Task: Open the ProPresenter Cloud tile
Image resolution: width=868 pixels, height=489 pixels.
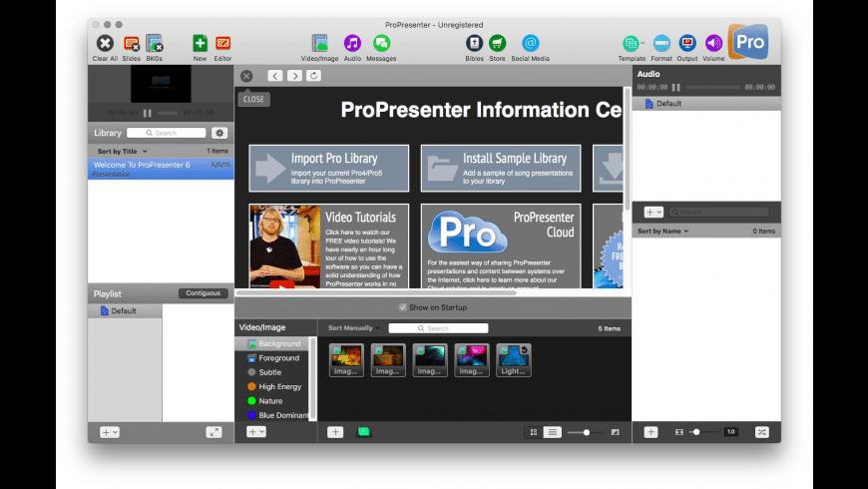Action: tap(501, 245)
